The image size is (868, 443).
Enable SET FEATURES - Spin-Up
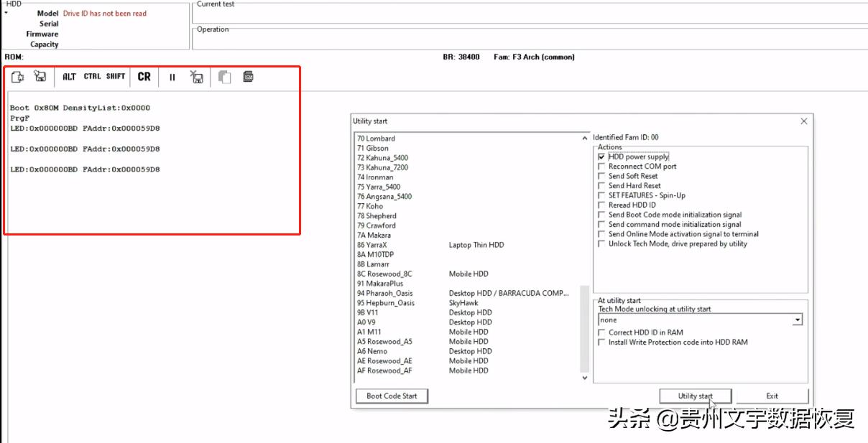(x=601, y=195)
